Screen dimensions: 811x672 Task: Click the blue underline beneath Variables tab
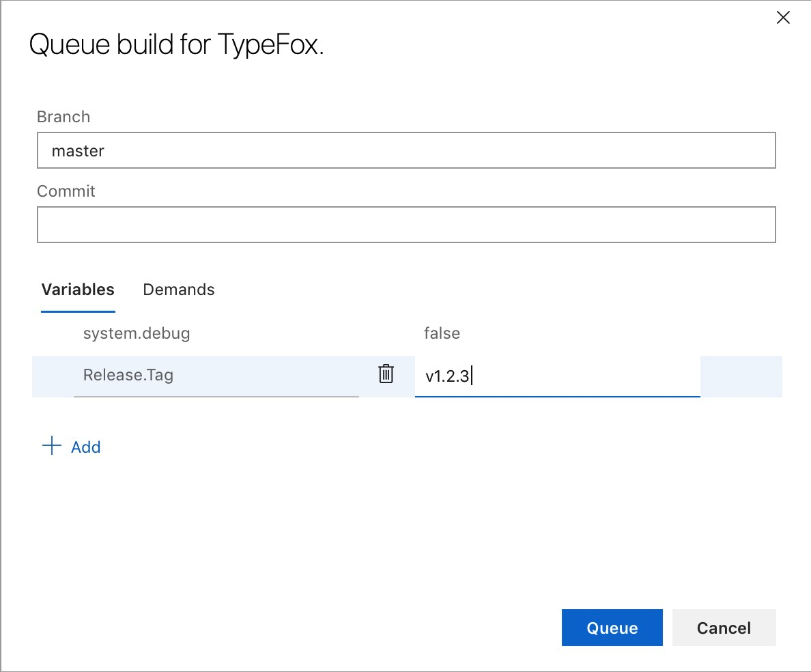pos(78,311)
